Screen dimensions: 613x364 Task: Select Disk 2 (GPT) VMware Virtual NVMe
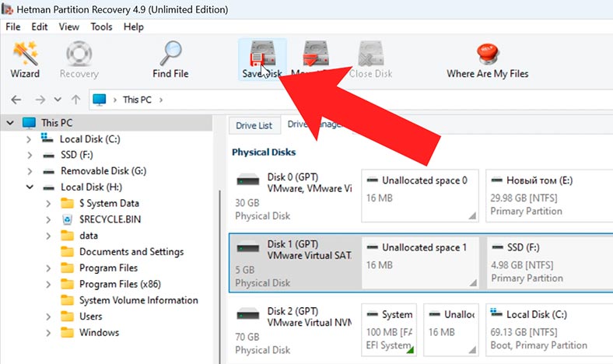click(293, 330)
